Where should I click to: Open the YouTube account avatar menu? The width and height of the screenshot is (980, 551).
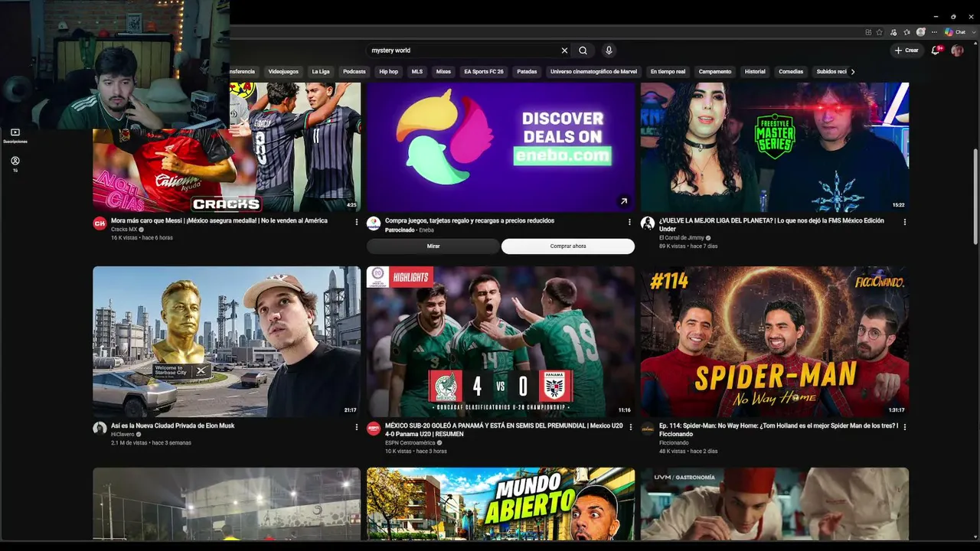click(x=957, y=51)
